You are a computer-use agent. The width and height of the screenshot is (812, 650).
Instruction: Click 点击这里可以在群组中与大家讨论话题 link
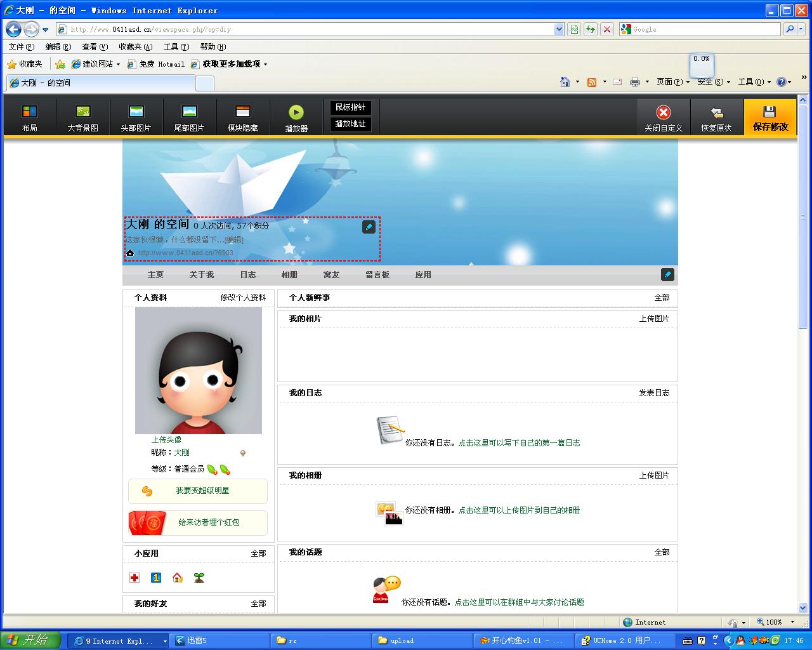tap(520, 602)
